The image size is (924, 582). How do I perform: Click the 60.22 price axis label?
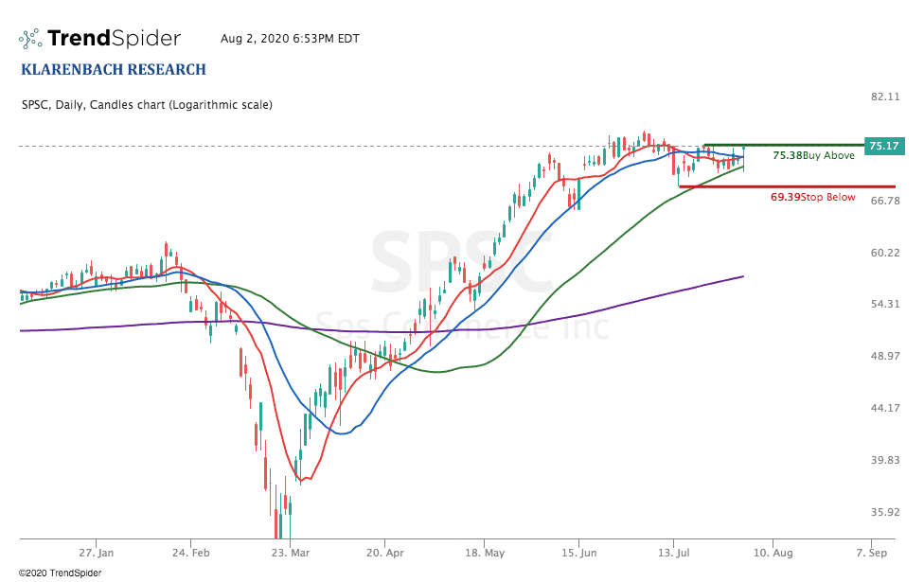[x=886, y=253]
